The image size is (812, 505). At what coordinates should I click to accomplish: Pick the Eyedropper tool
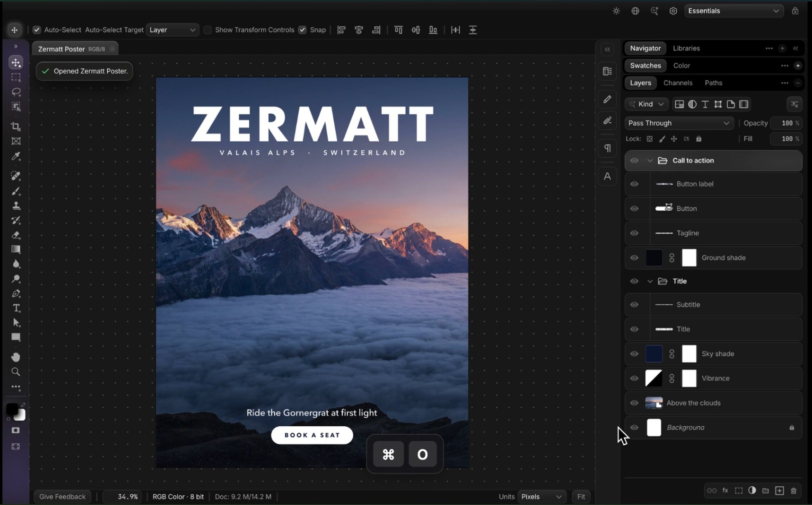[x=16, y=156]
